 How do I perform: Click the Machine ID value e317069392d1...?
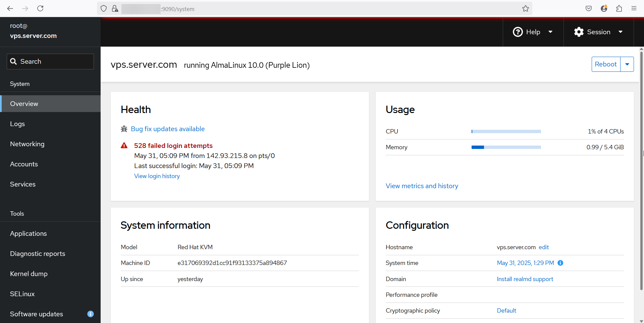[x=232, y=263]
